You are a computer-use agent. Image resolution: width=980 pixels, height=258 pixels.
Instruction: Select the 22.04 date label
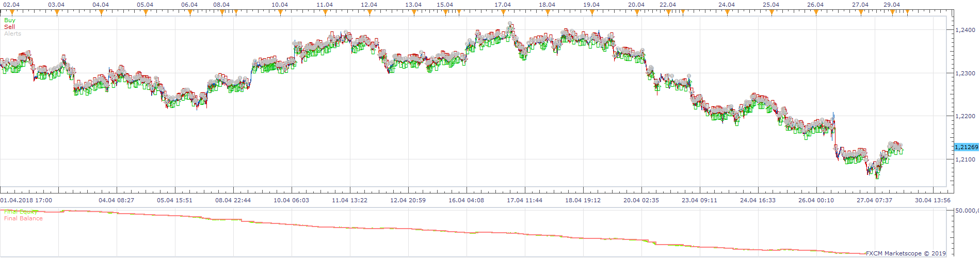[x=668, y=5]
